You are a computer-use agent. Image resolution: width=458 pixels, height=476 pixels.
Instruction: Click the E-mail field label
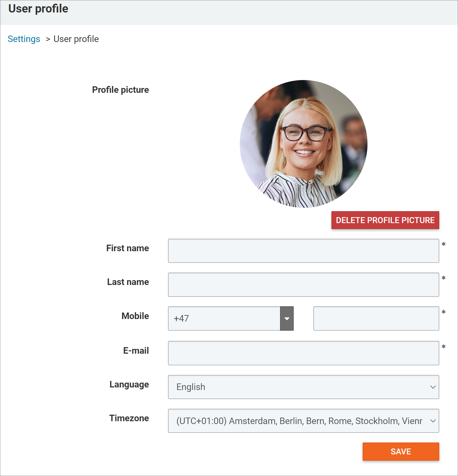pos(136,351)
